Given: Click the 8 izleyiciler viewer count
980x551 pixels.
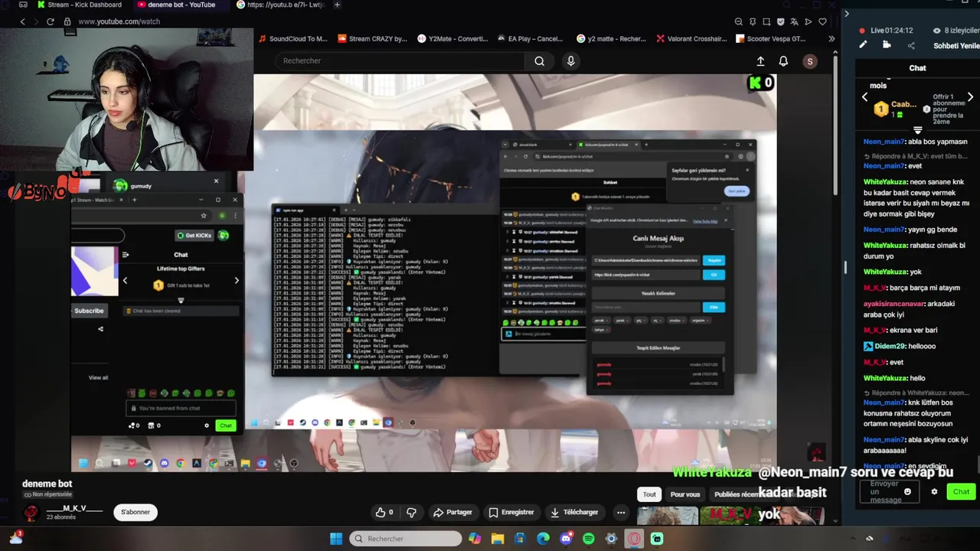Looking at the screenshot, I should [x=956, y=31].
